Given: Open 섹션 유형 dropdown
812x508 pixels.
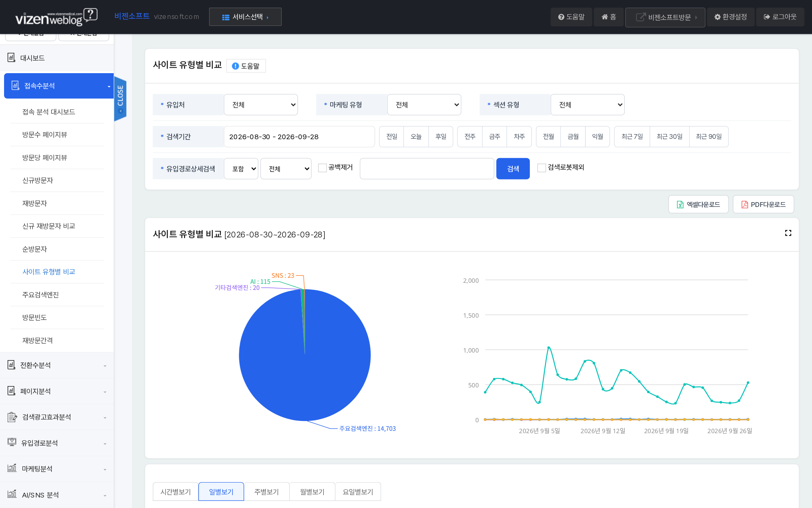Looking at the screenshot, I should click(588, 105).
